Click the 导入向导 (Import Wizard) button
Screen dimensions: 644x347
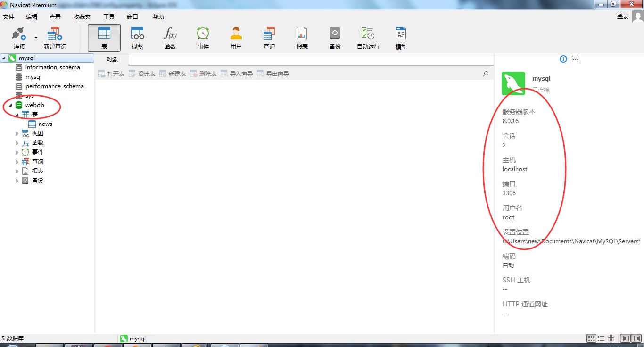237,74
